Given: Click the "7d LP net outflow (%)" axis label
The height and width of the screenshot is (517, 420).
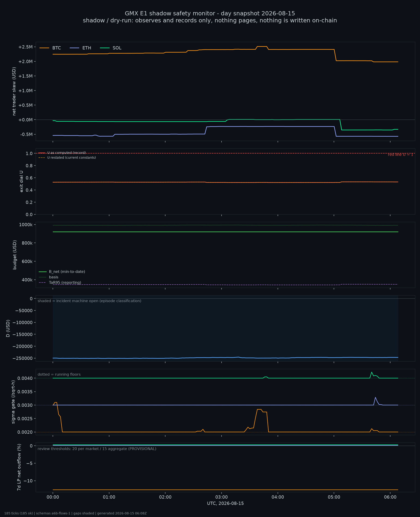Looking at the screenshot, I should click(19, 467).
